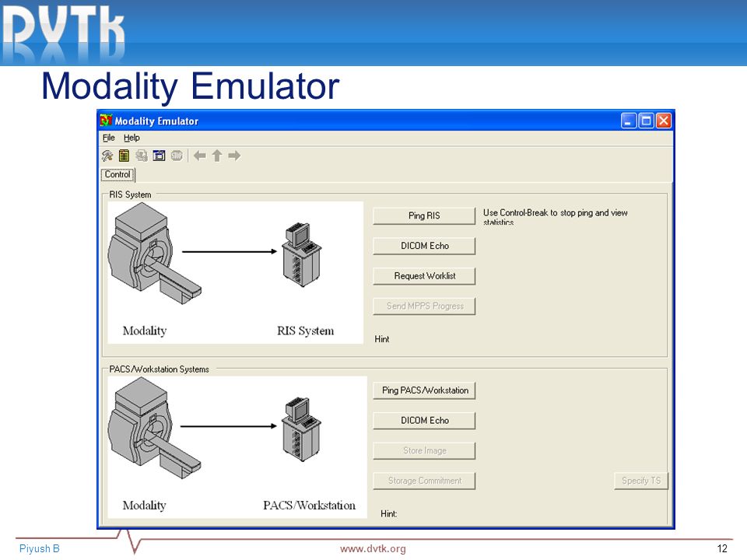Click the PACS/Workstation computer image
747x560 pixels.
pyautogui.click(x=302, y=429)
